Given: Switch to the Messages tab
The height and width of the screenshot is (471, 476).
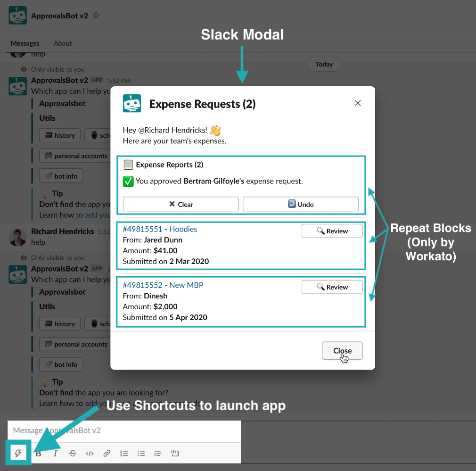Looking at the screenshot, I should pyautogui.click(x=25, y=43).
